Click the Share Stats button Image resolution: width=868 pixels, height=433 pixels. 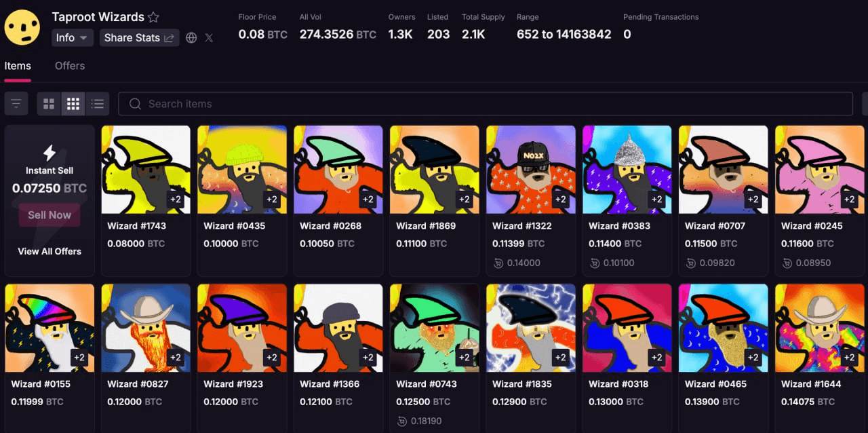tap(140, 38)
